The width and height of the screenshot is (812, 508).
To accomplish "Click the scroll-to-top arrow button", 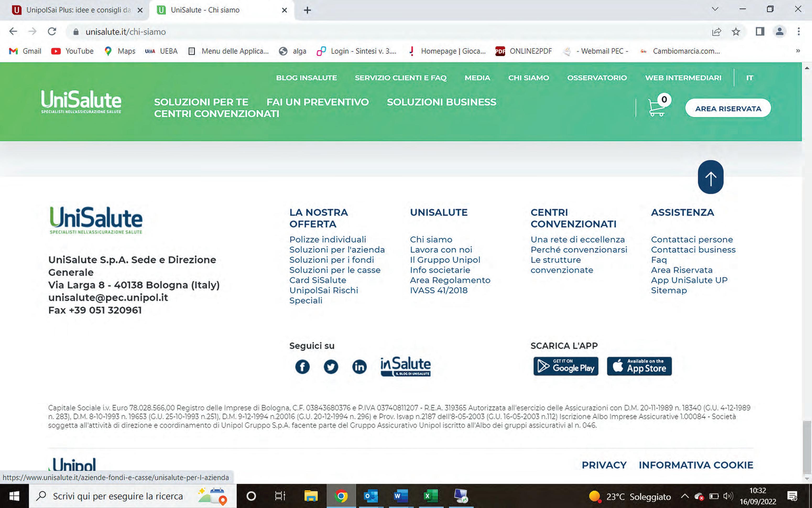I will (x=710, y=177).
